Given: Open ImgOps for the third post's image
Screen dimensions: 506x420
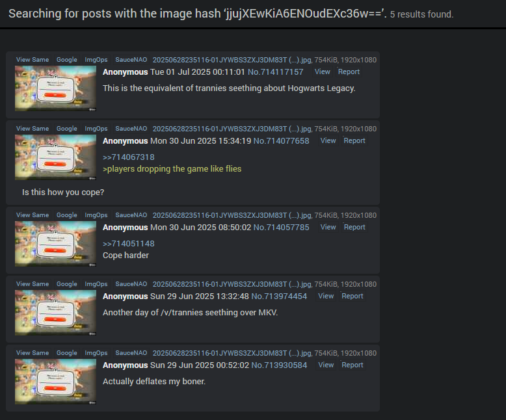Looking at the screenshot, I should point(96,215).
